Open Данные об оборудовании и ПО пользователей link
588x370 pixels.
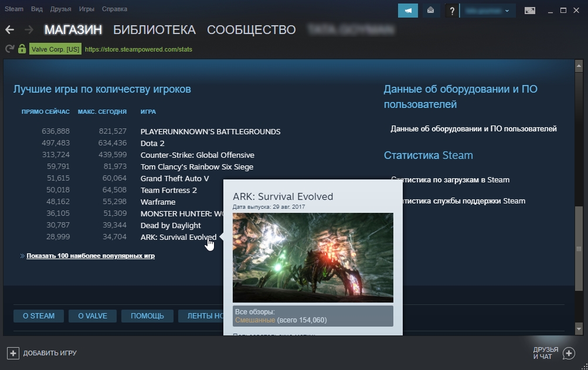click(474, 129)
